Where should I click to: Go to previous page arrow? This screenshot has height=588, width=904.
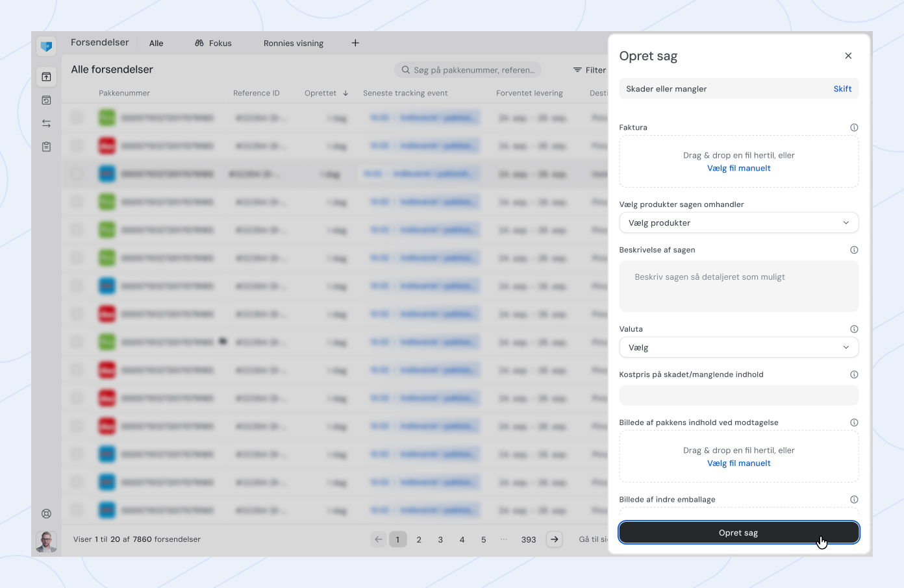point(379,539)
